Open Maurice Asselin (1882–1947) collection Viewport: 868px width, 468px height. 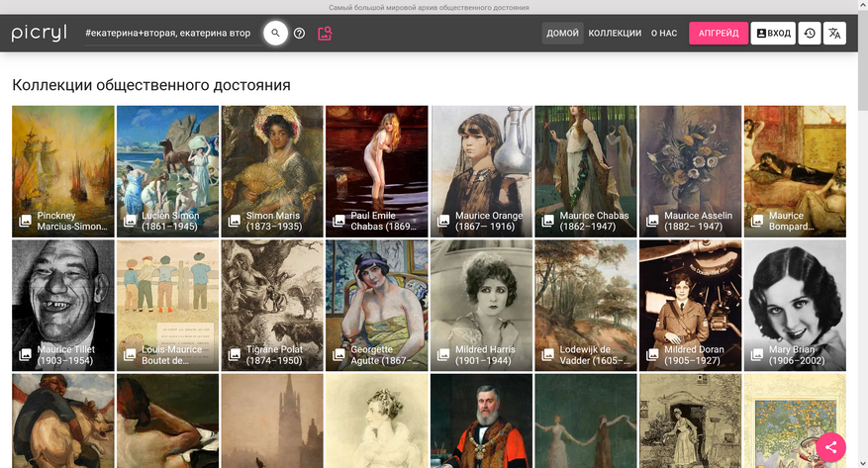tap(690, 171)
